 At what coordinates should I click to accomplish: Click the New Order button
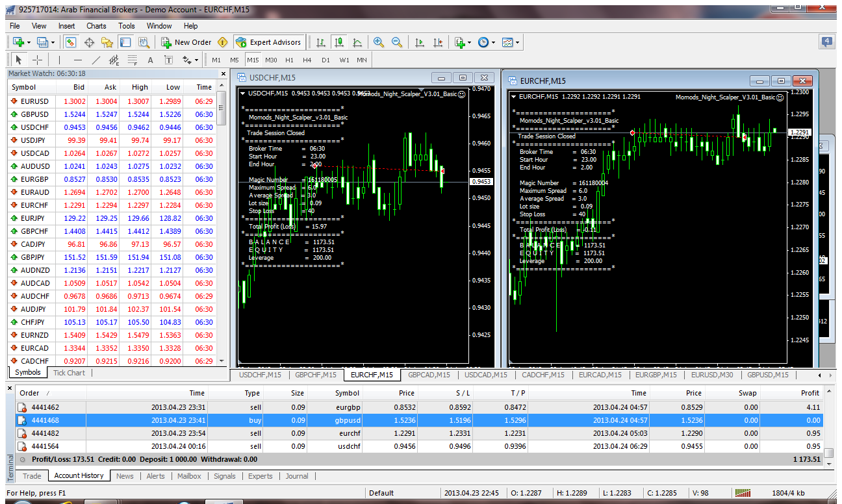(x=186, y=42)
